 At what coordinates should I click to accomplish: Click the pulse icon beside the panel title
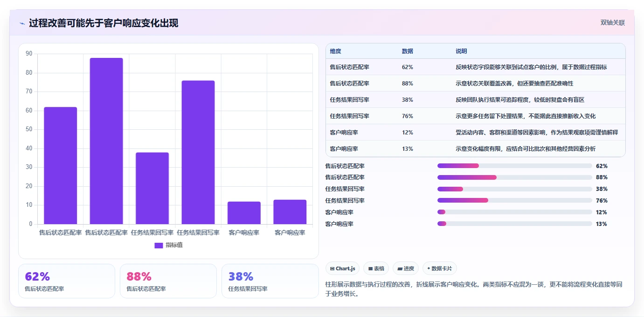[22, 23]
